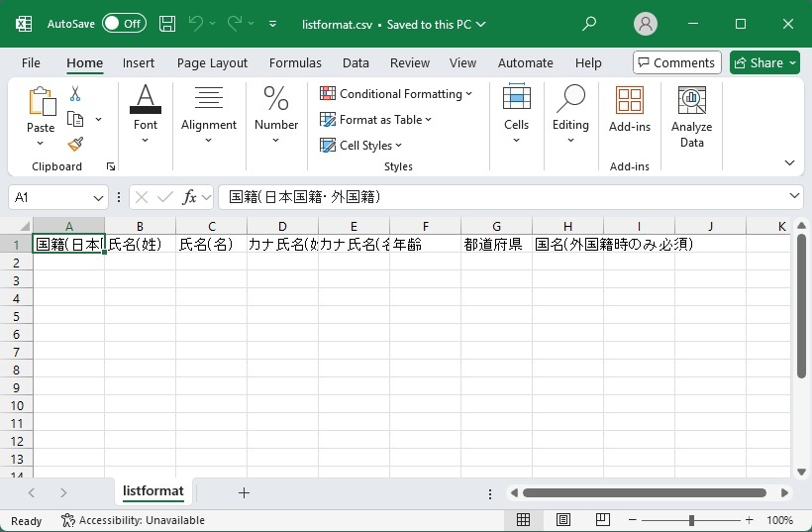Customize Quick Access Toolbar dropdown
The height and width of the screenshot is (532, 812).
click(x=273, y=24)
